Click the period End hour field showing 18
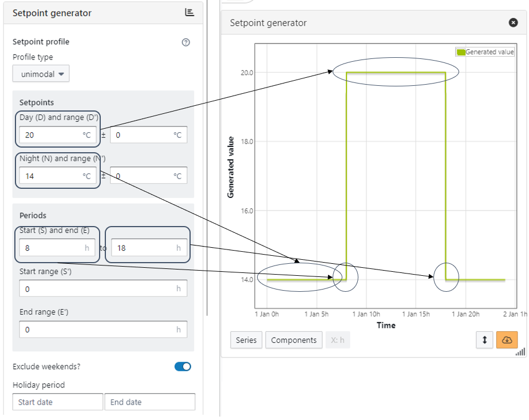This screenshot has width=529, height=420. pos(148,248)
